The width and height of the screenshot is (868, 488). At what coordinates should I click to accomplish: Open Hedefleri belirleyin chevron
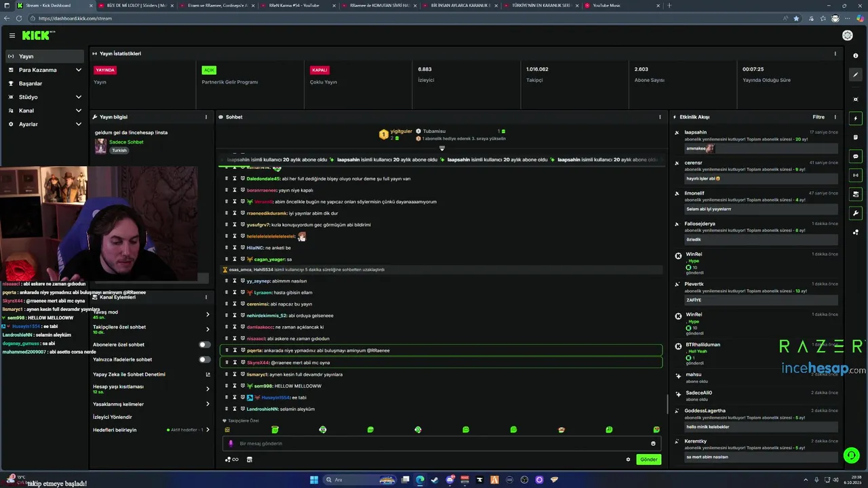(208, 430)
